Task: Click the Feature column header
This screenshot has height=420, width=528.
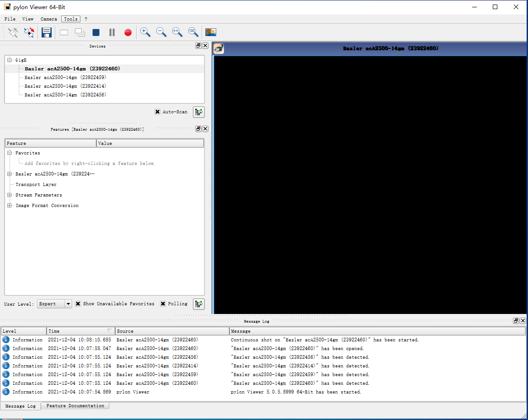Action: (50, 144)
